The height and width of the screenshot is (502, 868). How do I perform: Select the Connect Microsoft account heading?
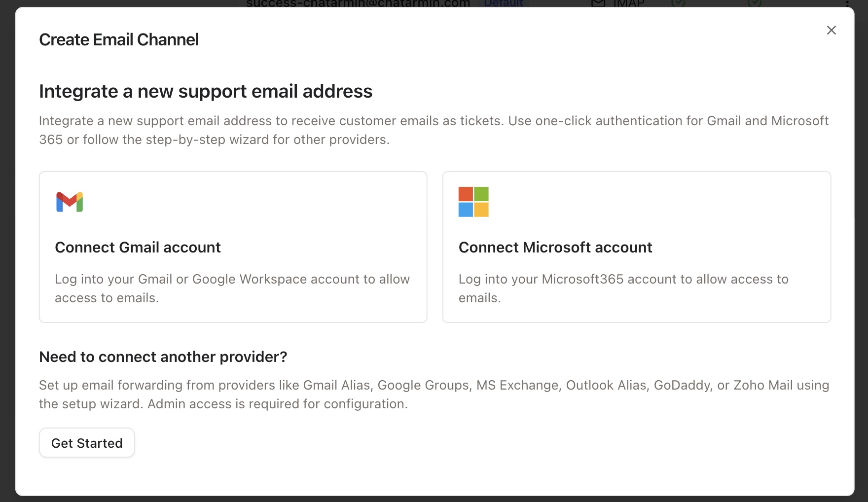click(555, 247)
